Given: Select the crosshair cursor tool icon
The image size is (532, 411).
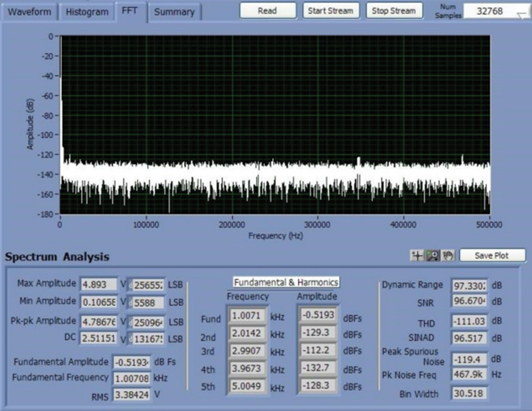Looking at the screenshot, I should tap(417, 256).
